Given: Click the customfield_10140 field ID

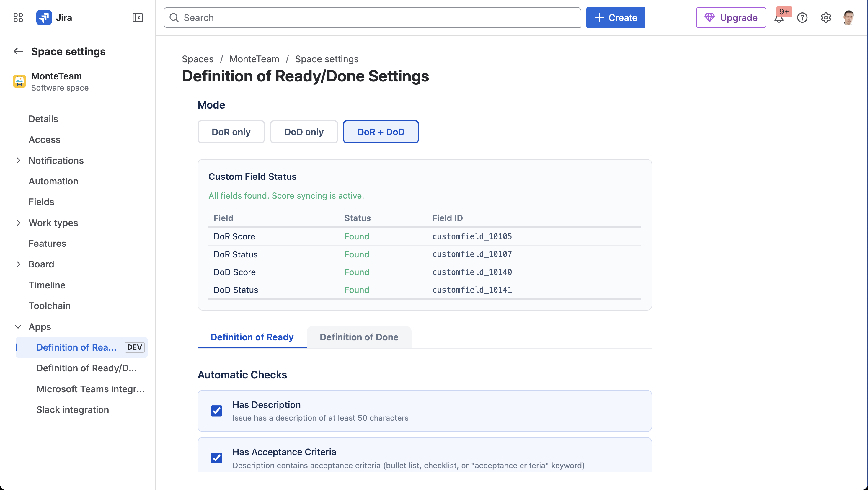Looking at the screenshot, I should pyautogui.click(x=472, y=272).
